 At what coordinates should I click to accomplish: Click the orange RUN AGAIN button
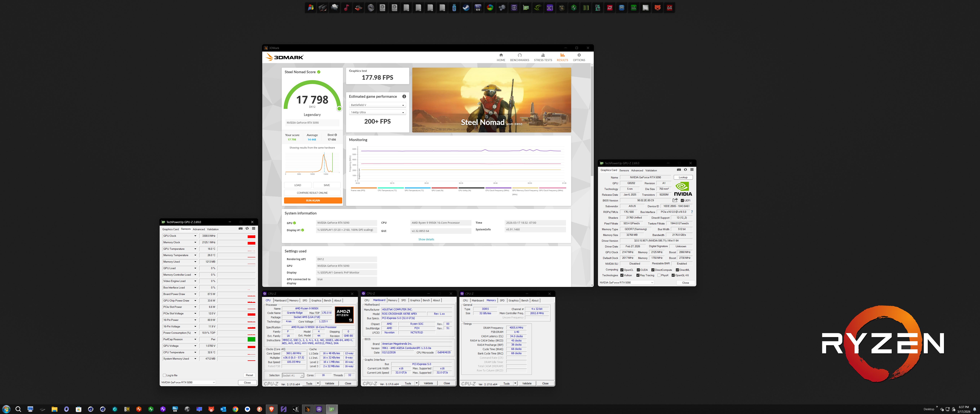pyautogui.click(x=313, y=200)
